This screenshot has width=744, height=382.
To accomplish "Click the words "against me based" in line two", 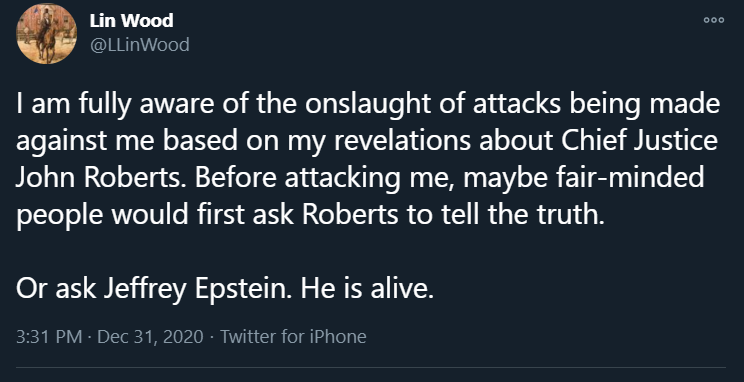I will [x=127, y=141].
